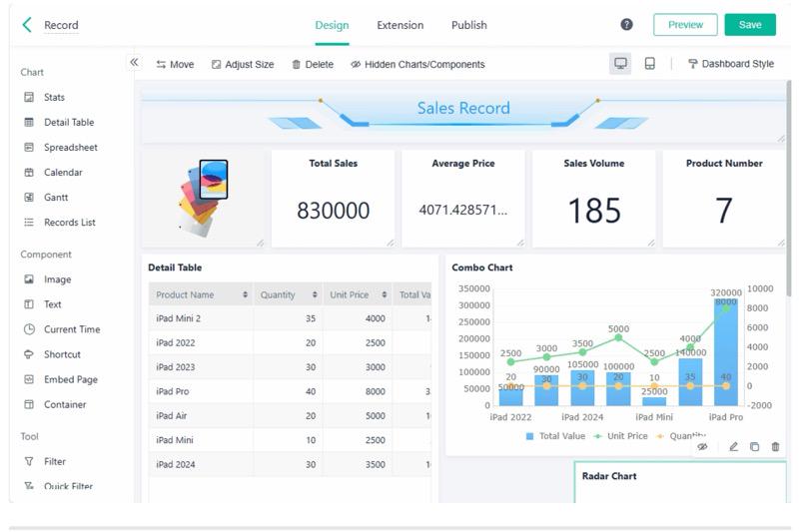Click the product image thumbnail
Image resolution: width=799 pixels, height=532 pixels.
pyautogui.click(x=204, y=198)
